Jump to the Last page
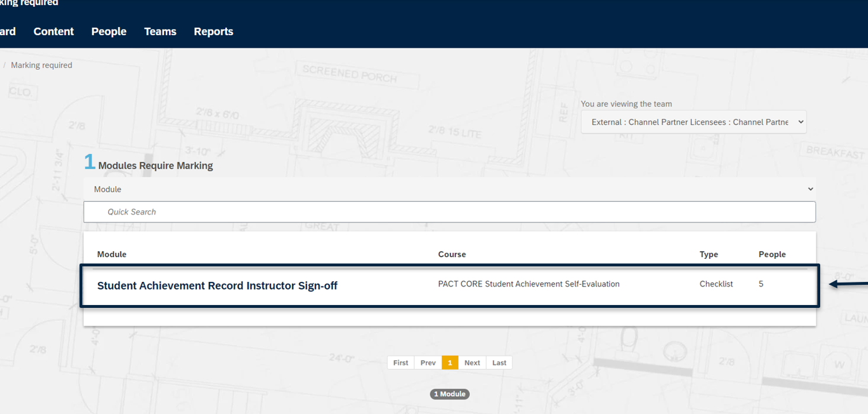Viewport: 868px width, 414px height. point(499,363)
